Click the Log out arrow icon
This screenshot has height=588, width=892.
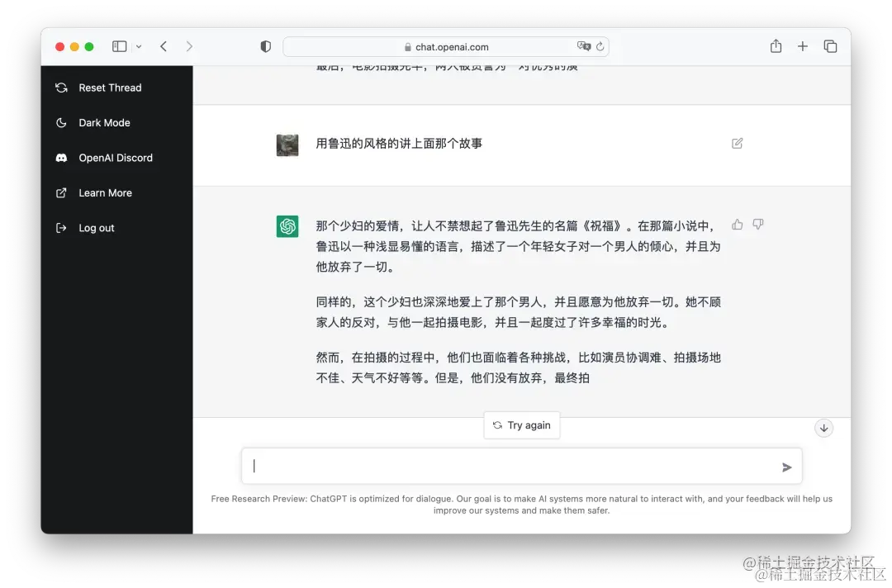tap(61, 228)
